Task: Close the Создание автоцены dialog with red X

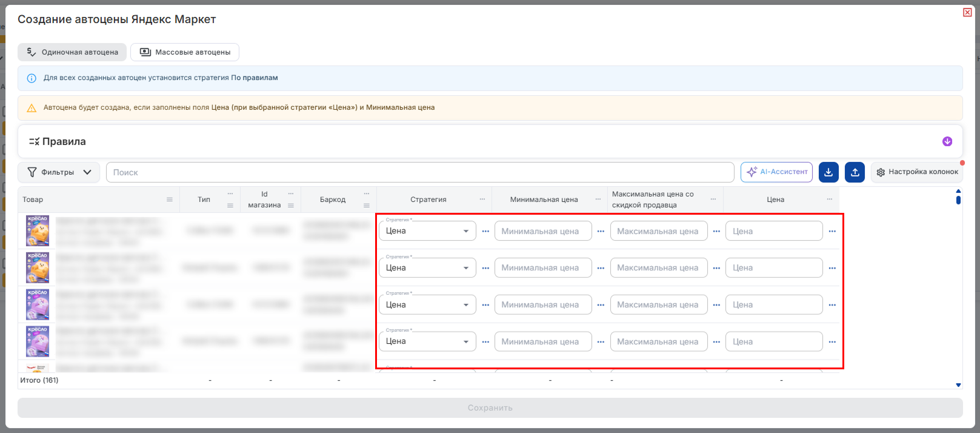Action: [x=967, y=12]
